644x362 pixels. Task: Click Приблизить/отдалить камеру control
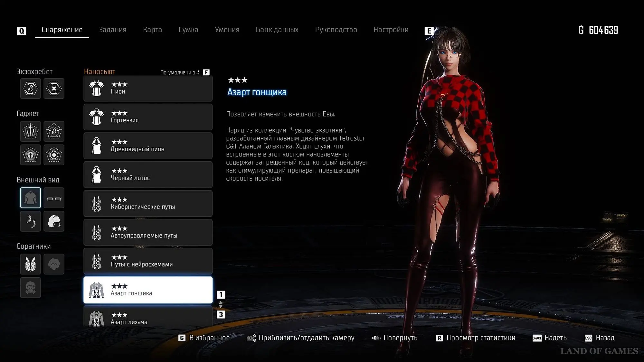click(x=300, y=338)
